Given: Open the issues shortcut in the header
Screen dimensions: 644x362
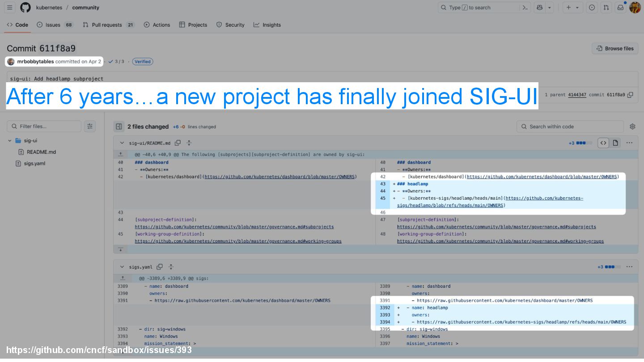Looking at the screenshot, I should click(x=592, y=8).
